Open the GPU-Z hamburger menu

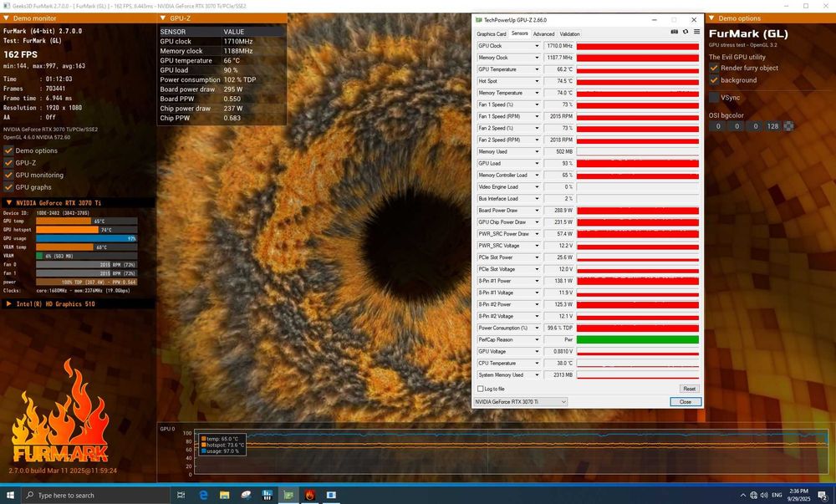[696, 32]
